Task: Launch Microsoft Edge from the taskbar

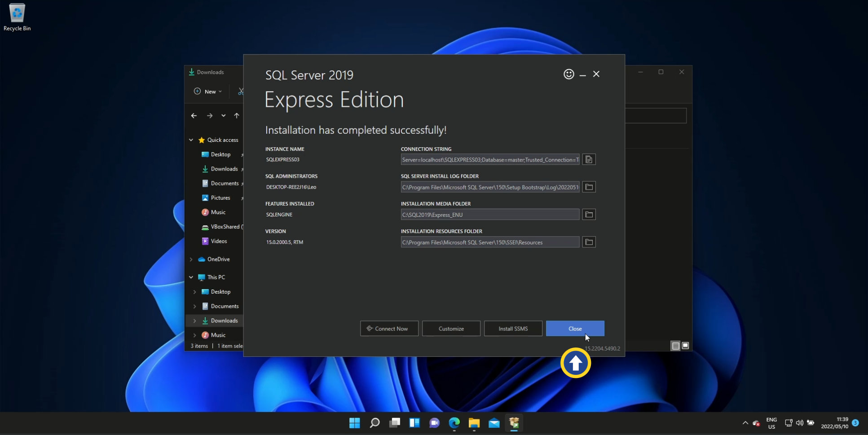Action: (x=454, y=423)
